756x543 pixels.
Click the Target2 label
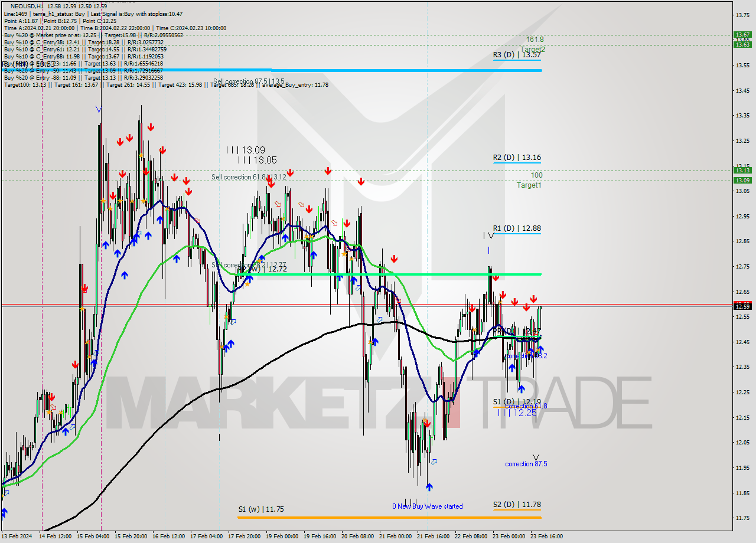[x=533, y=50]
